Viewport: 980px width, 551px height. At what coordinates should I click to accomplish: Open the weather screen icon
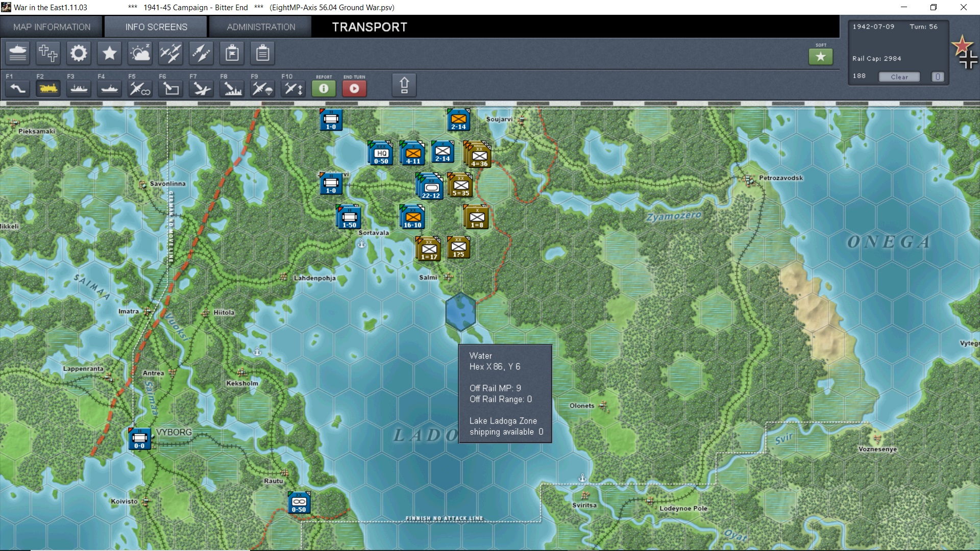pyautogui.click(x=140, y=53)
